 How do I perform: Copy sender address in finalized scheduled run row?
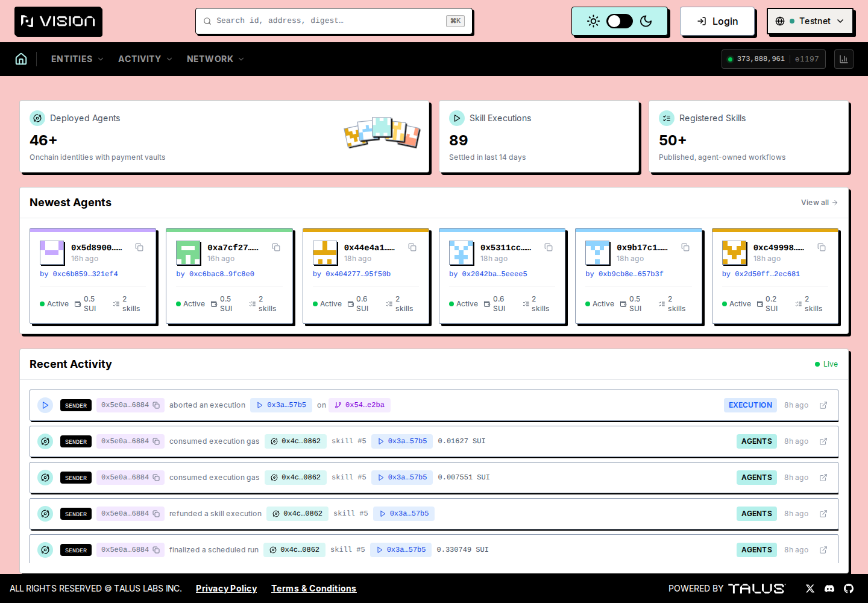coord(156,550)
